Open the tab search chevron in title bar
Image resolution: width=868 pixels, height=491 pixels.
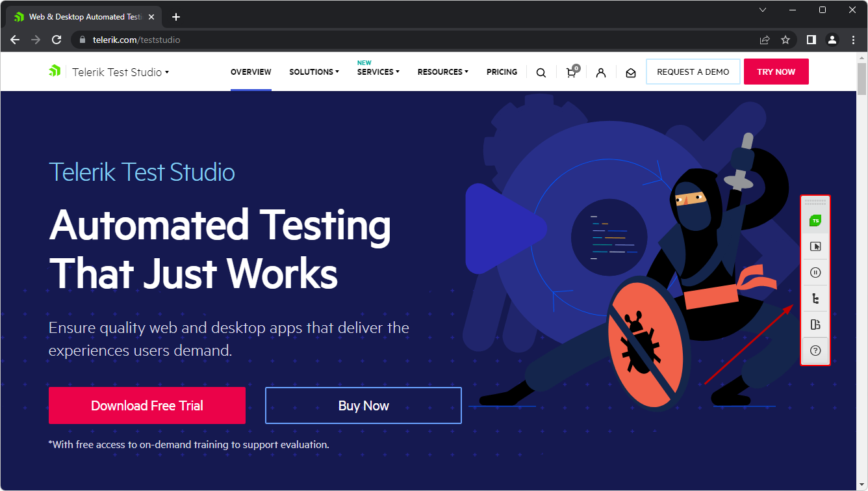[x=763, y=10]
